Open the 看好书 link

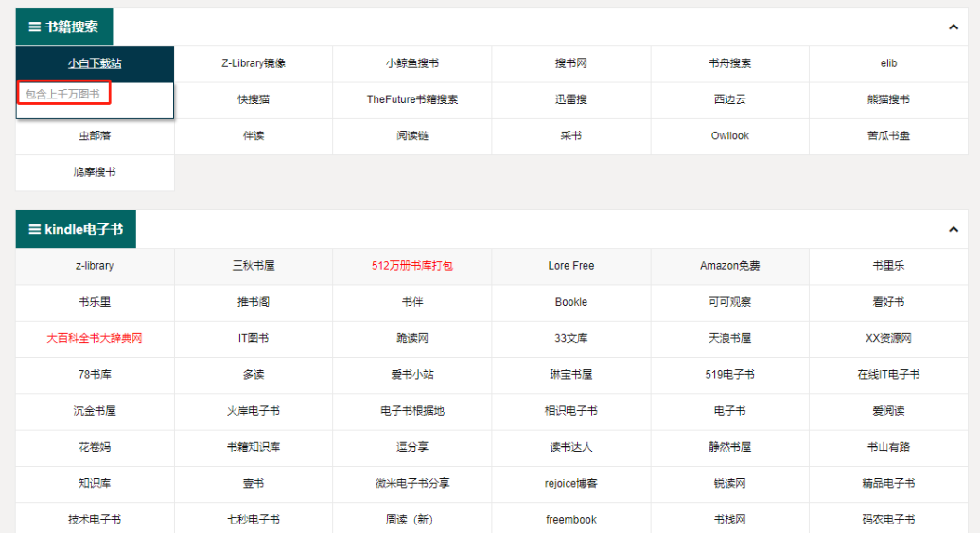(889, 302)
